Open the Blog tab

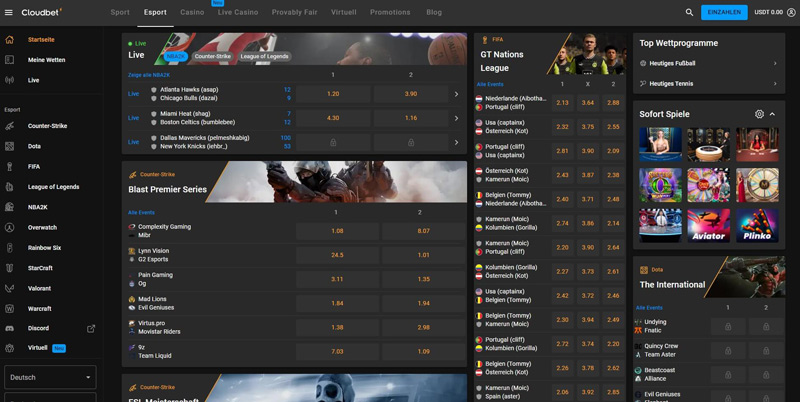click(434, 12)
